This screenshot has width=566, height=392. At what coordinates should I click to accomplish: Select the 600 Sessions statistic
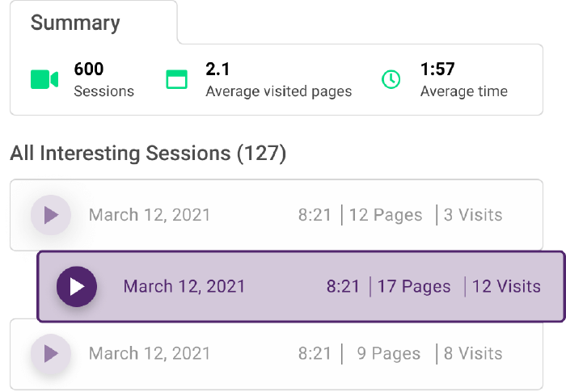104,80
